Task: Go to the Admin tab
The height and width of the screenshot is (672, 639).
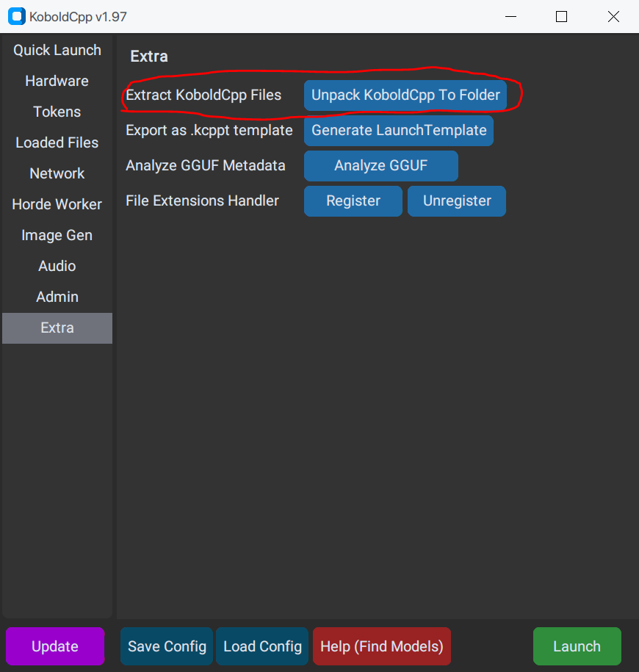Action: pyautogui.click(x=57, y=297)
